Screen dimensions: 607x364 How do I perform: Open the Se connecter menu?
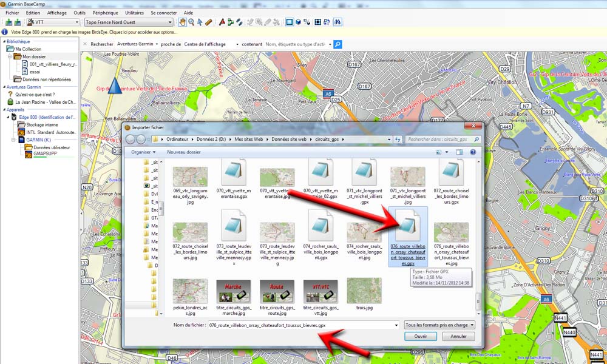164,13
